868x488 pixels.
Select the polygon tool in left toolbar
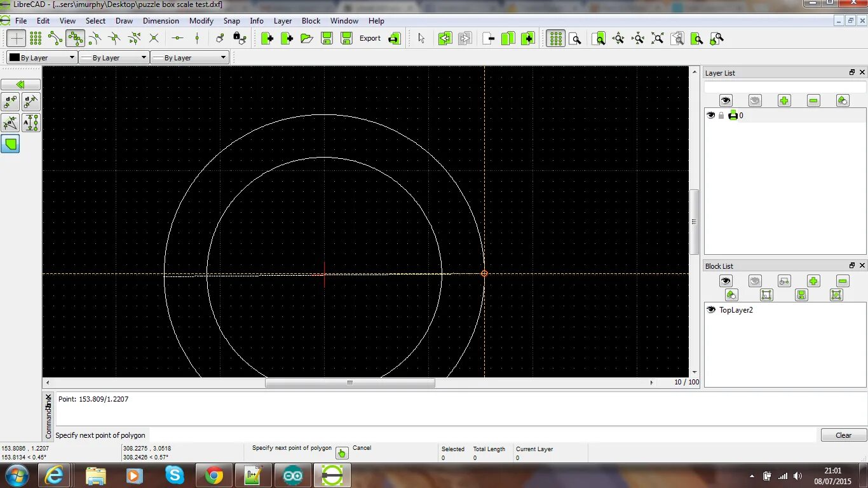tap(11, 144)
